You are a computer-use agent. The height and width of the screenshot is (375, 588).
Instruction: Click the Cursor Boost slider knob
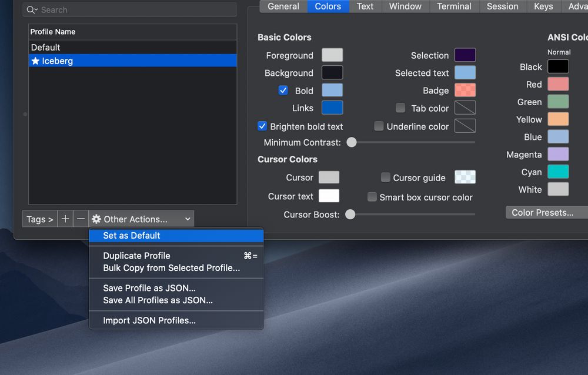click(350, 215)
